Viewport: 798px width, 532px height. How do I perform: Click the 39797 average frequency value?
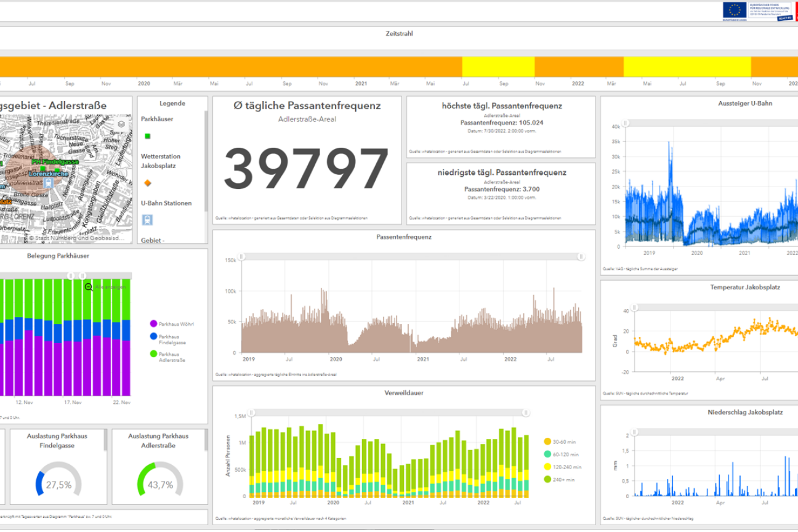pyautogui.click(x=307, y=169)
